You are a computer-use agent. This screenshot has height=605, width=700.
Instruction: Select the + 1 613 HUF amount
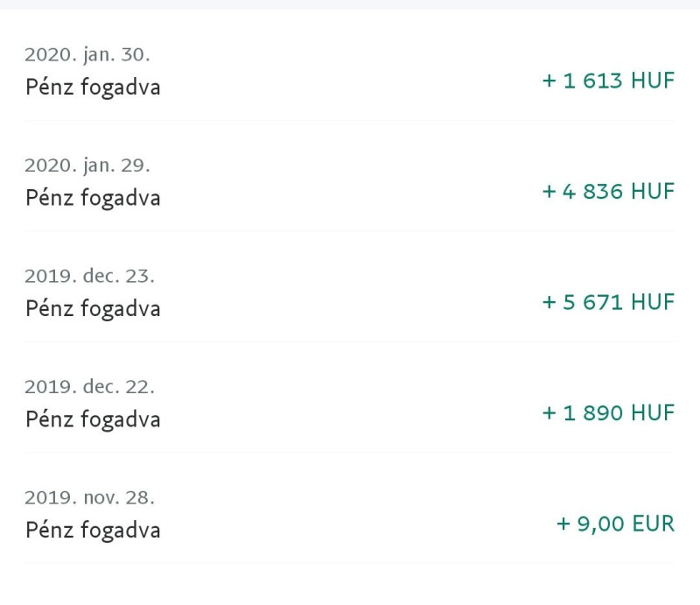click(608, 81)
